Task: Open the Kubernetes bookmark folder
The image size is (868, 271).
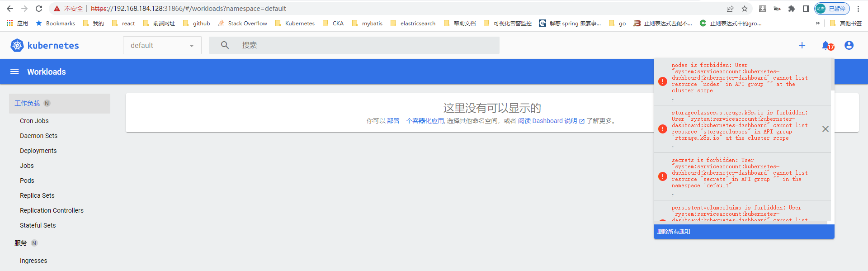Action: (295, 23)
